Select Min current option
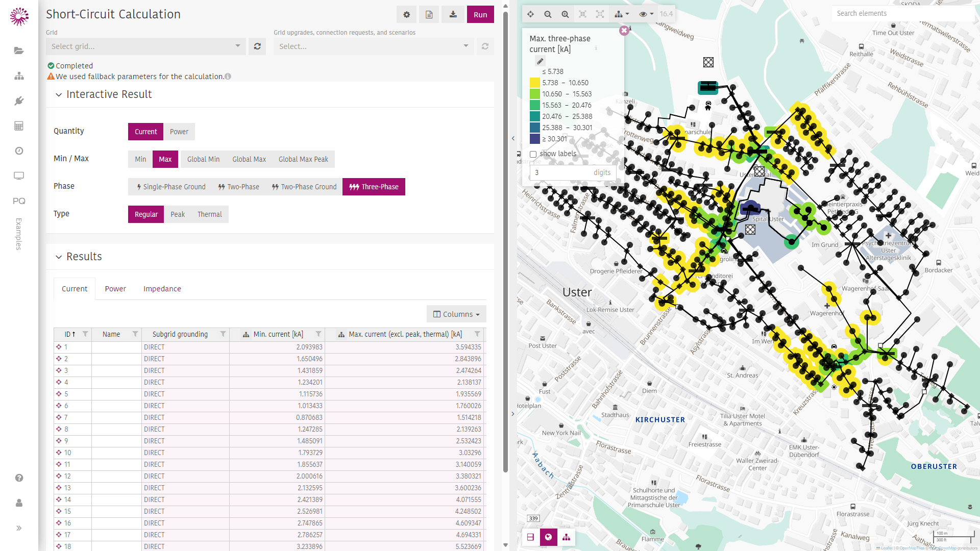This screenshot has height=551, width=980. [140, 159]
